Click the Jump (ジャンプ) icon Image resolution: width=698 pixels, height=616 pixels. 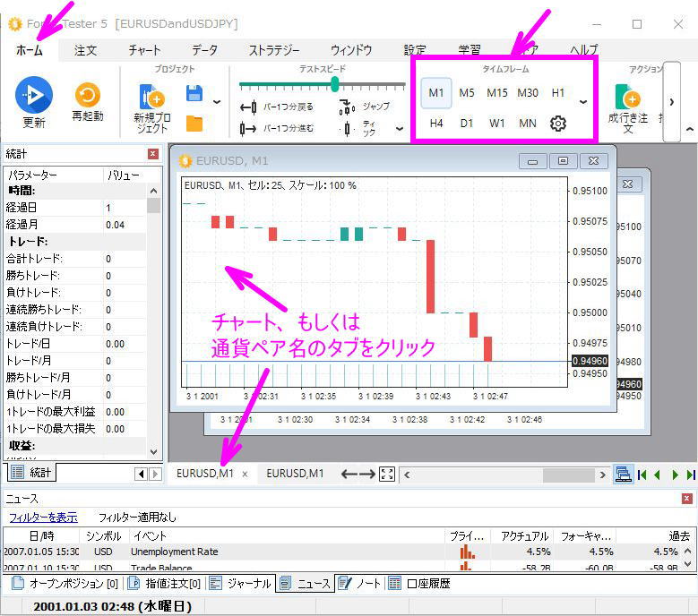pyautogui.click(x=347, y=107)
